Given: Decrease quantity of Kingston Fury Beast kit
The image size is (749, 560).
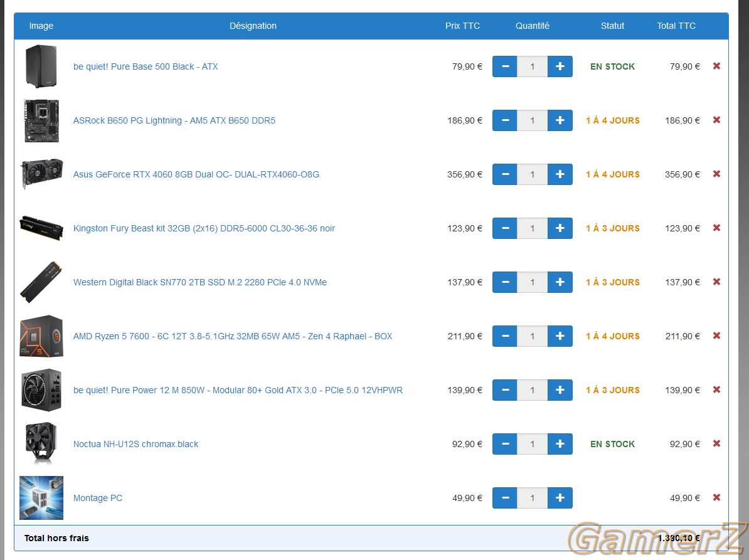Looking at the screenshot, I should point(505,228).
